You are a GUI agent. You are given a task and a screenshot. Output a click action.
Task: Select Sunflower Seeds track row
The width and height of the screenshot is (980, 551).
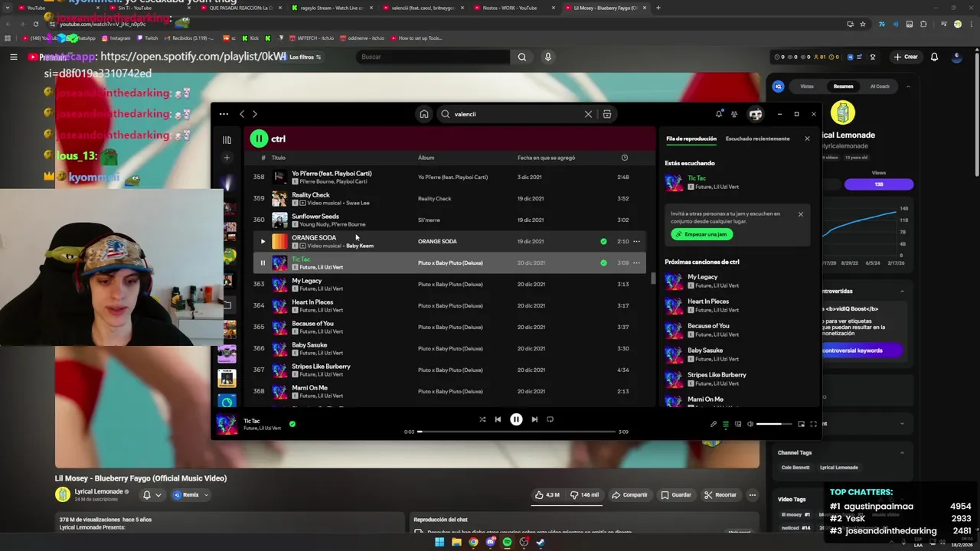coord(449,220)
